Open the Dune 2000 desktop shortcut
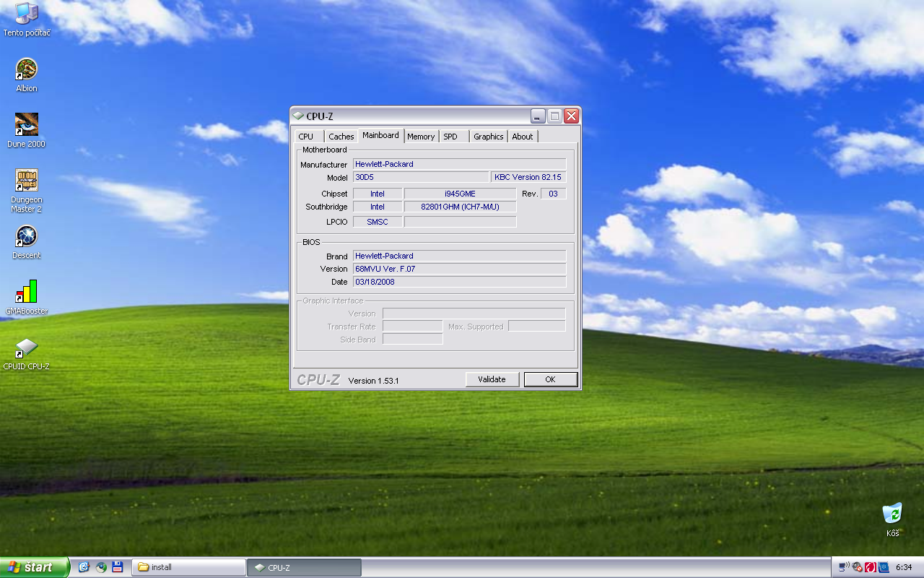 coord(27,131)
